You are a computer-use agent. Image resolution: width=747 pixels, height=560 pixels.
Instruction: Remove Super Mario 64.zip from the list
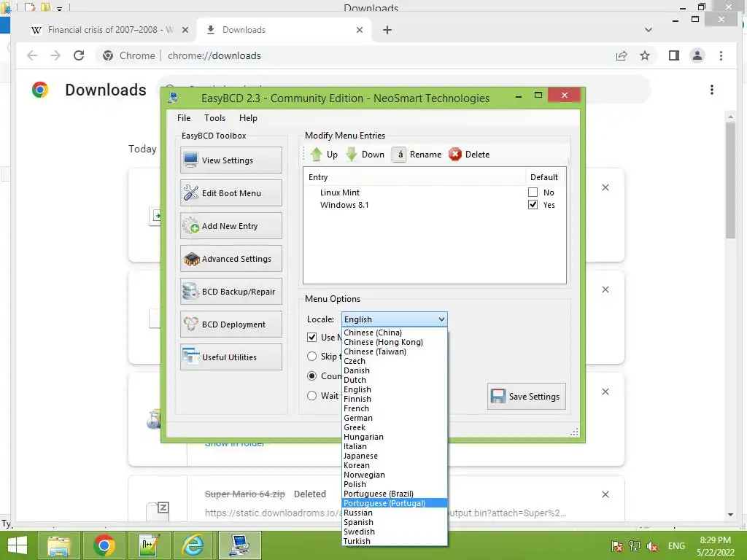pos(605,494)
